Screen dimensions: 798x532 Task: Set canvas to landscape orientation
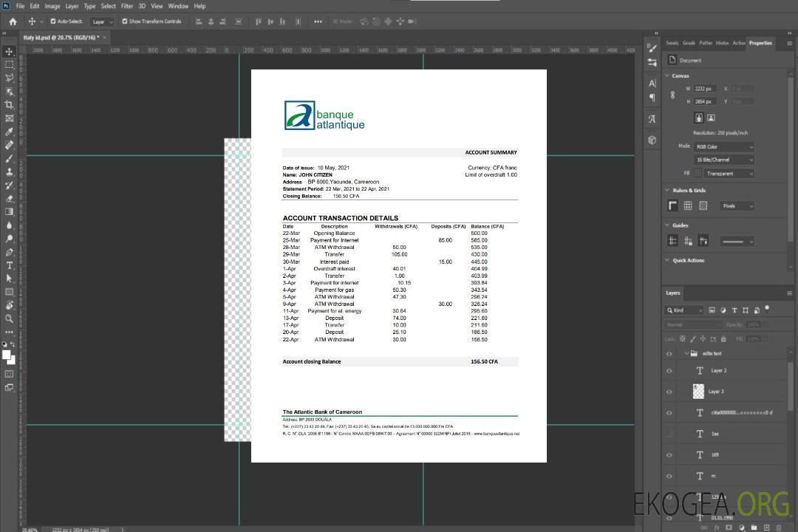coord(711,117)
